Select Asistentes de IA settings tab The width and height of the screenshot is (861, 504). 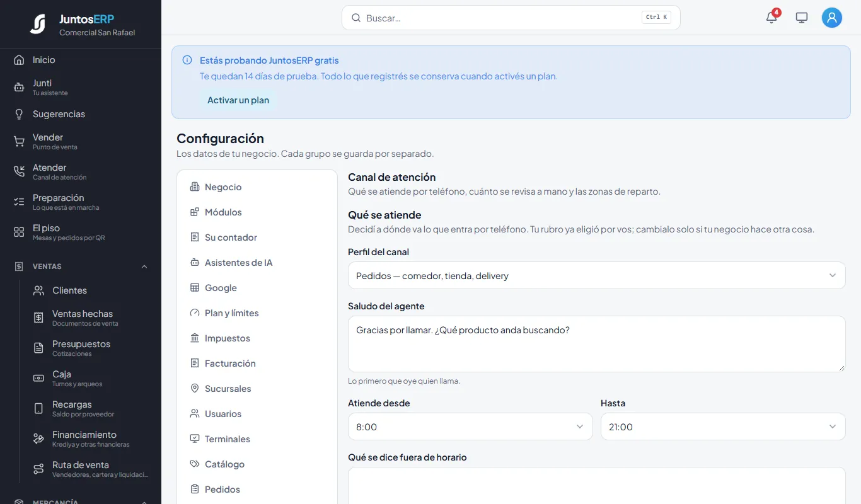pyautogui.click(x=257, y=263)
